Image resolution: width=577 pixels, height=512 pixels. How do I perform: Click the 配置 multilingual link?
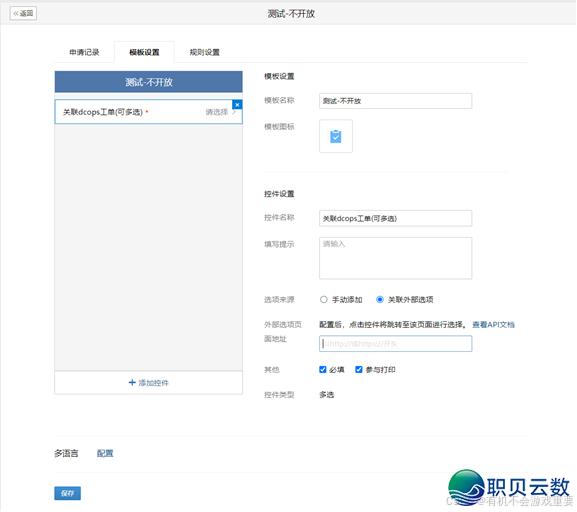pos(105,454)
